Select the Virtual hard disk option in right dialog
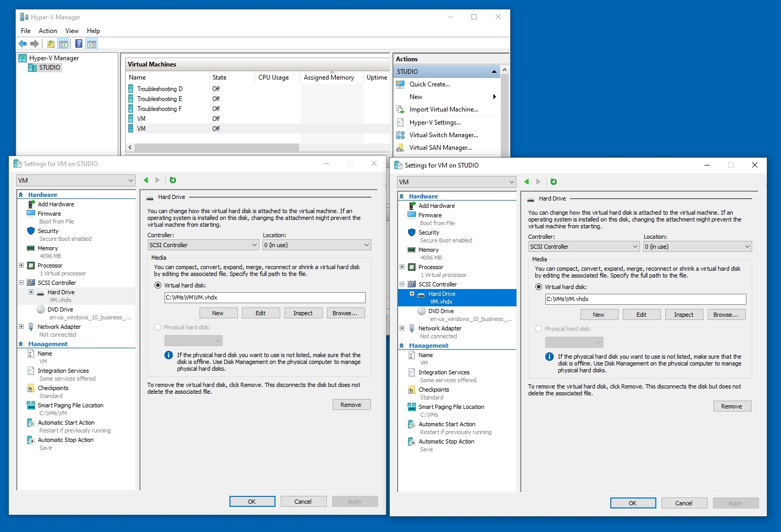This screenshot has height=532, width=781. (x=538, y=287)
